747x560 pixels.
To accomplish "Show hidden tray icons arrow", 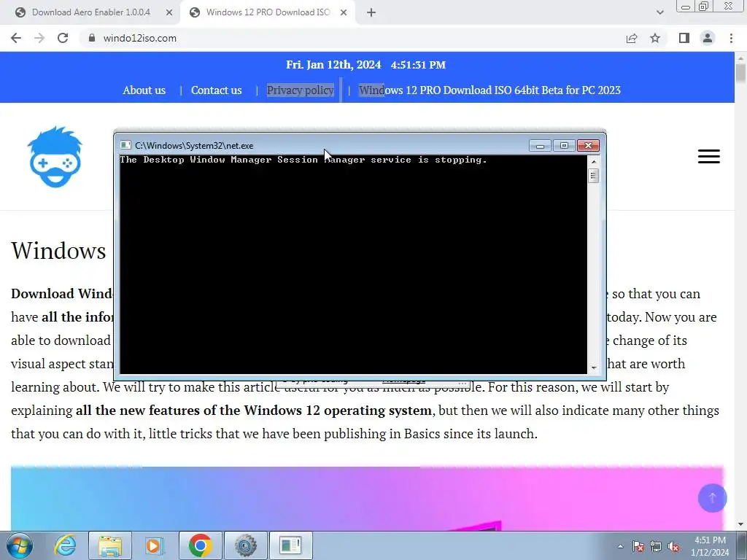I will 620,546.
